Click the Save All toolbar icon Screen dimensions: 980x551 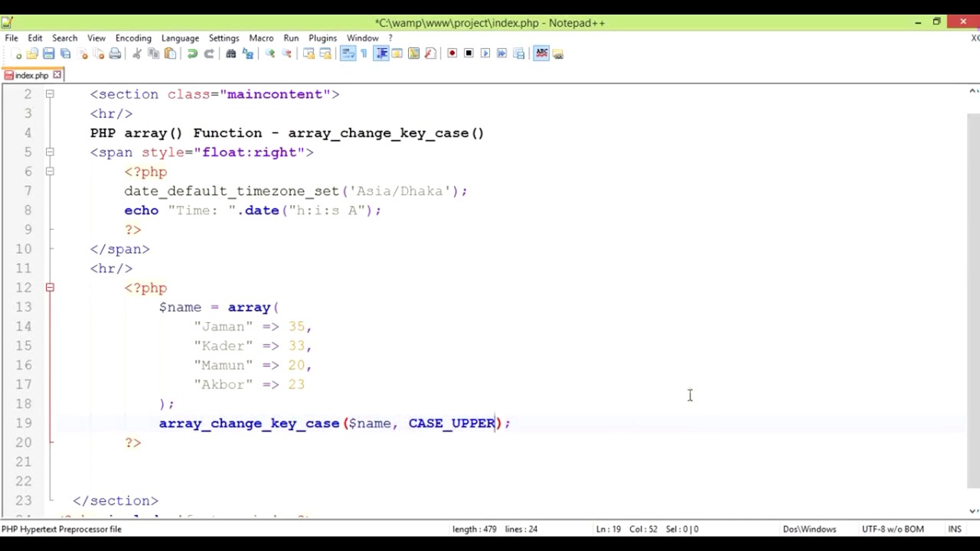pyautogui.click(x=65, y=54)
